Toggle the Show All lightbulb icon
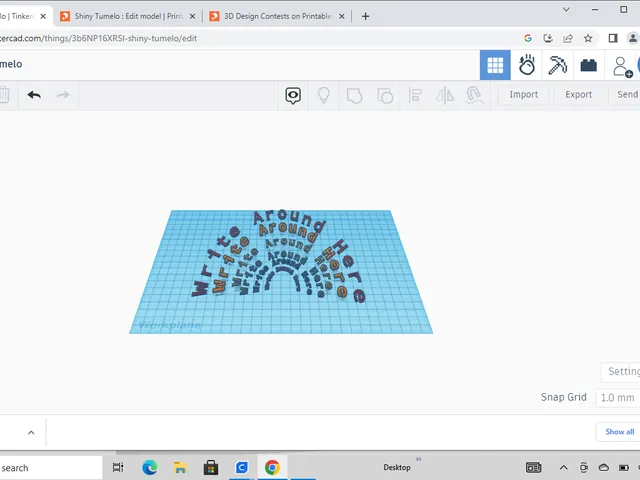The image size is (640, 480). (x=324, y=95)
